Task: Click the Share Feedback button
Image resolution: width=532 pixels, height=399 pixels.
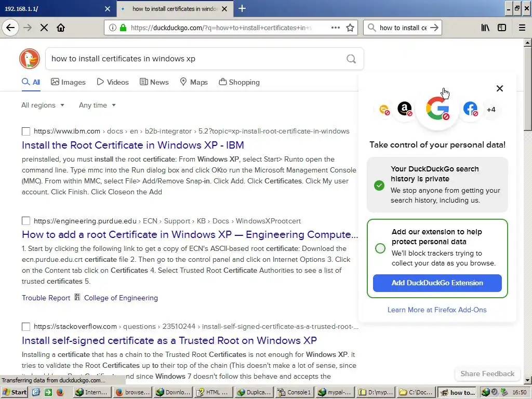Action: [x=487, y=374]
